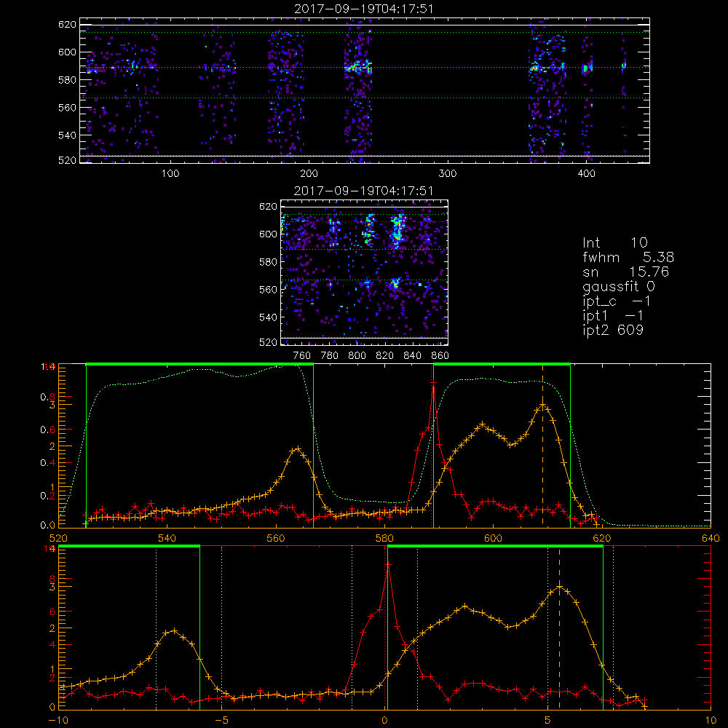Click dashed orange peak marker in bottom plot
This screenshot has width=728, height=728.
coord(559,628)
